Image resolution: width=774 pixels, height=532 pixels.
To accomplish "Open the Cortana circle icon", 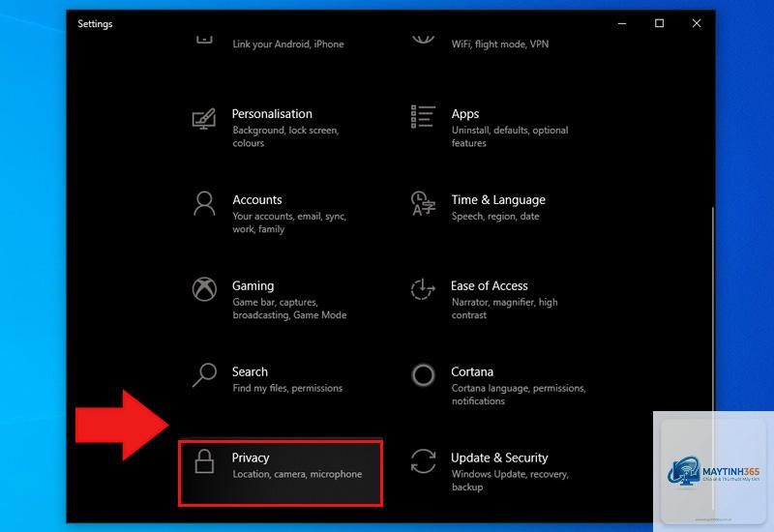I will pos(423,375).
